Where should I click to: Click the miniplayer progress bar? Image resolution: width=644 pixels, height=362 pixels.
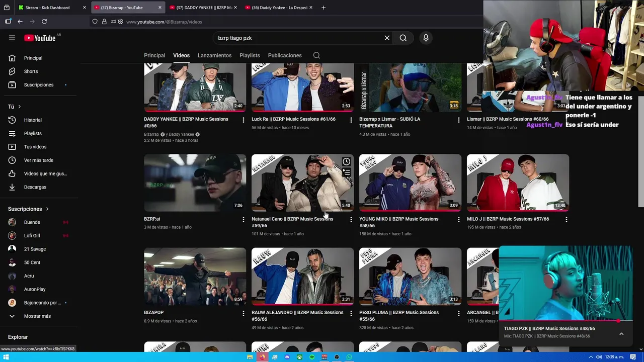pos(566,321)
